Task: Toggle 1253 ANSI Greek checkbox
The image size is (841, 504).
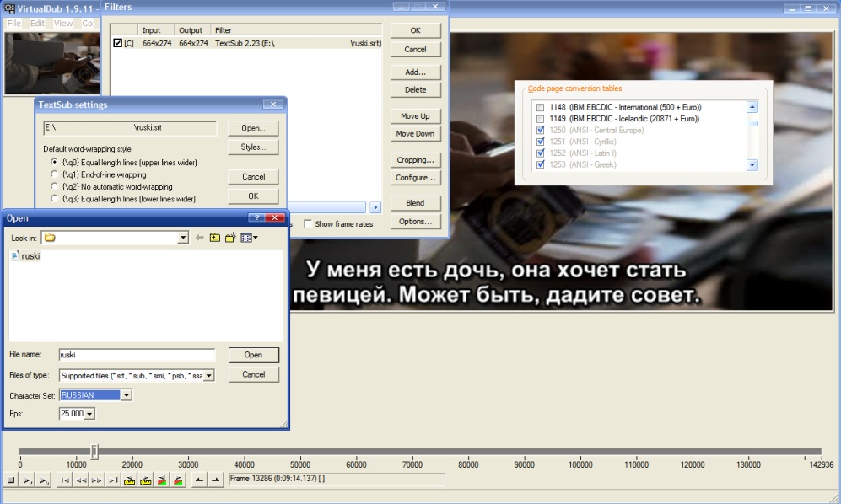Action: click(540, 164)
